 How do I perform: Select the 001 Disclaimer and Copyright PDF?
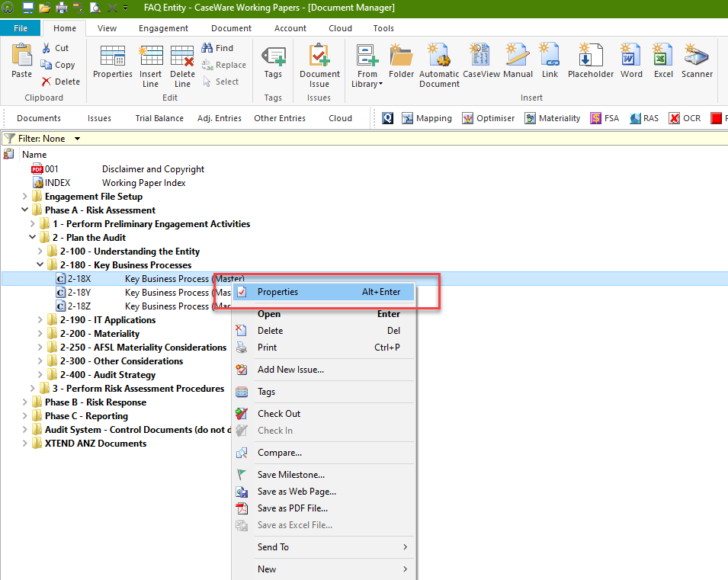coord(118,169)
